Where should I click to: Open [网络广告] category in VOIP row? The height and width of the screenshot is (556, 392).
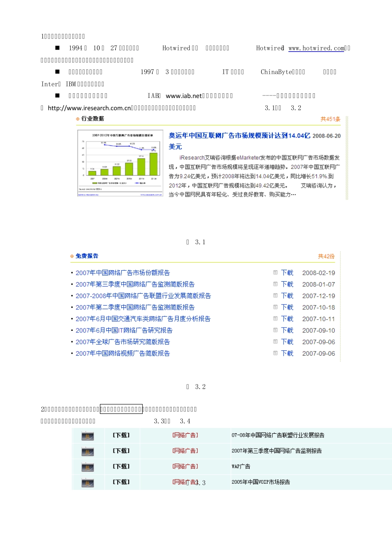pos(185,482)
